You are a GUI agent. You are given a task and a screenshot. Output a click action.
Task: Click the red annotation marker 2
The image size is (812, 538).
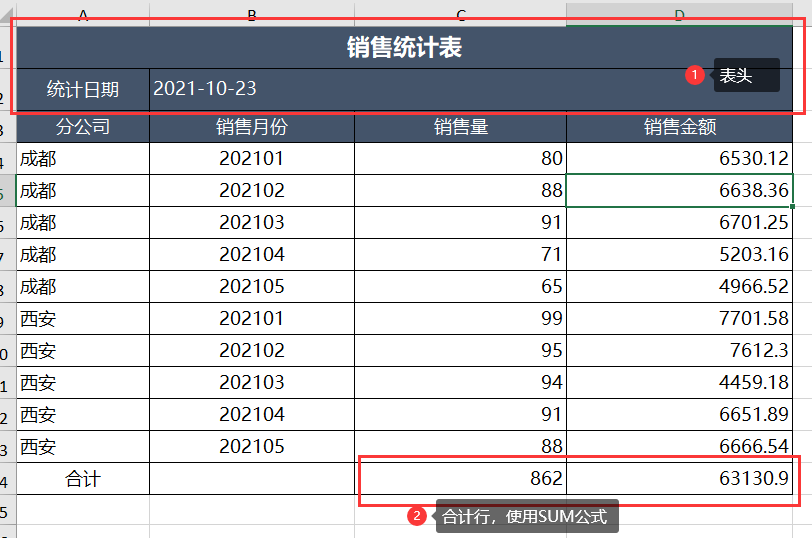(416, 516)
